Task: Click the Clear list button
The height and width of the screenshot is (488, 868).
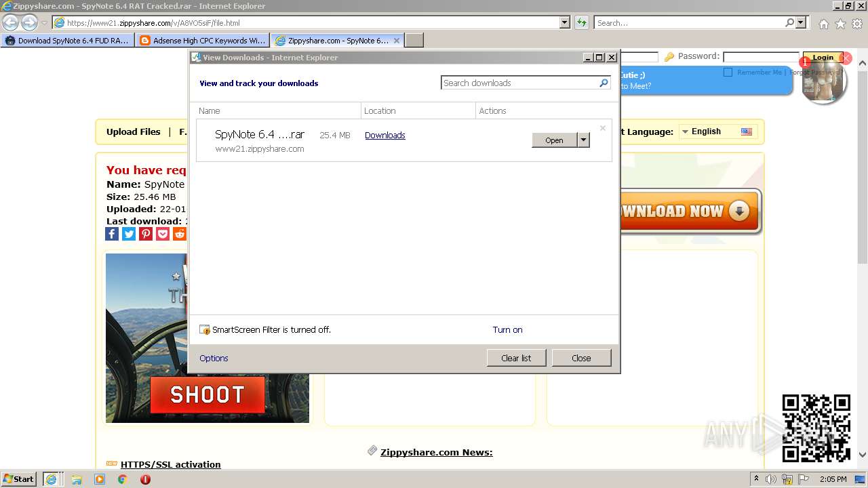Action: click(x=516, y=358)
